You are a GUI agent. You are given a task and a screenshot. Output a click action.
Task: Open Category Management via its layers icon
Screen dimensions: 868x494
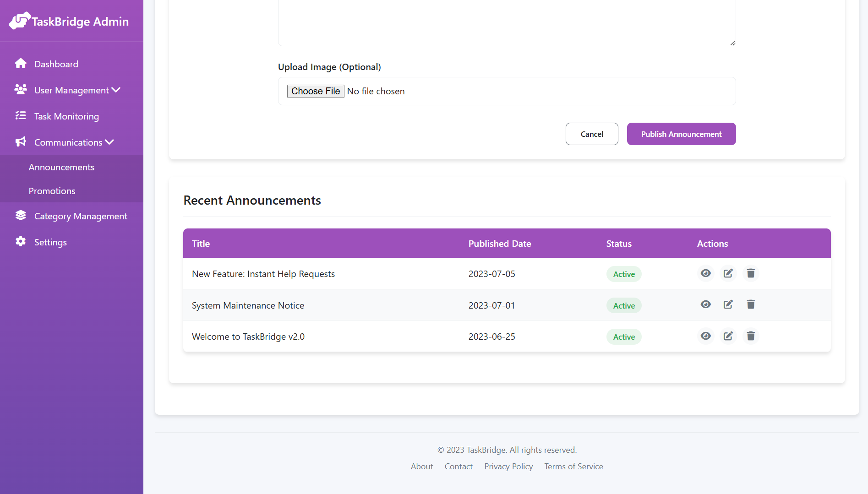[21, 215]
